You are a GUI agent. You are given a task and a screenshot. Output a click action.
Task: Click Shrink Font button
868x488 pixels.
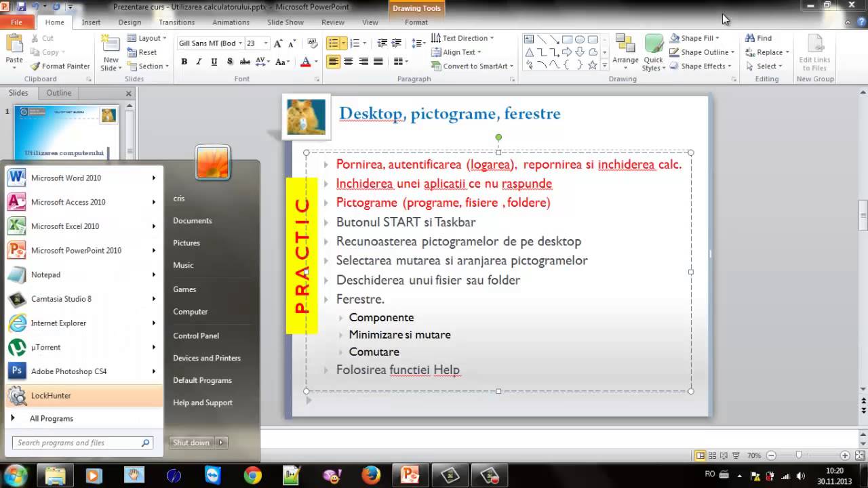292,43
